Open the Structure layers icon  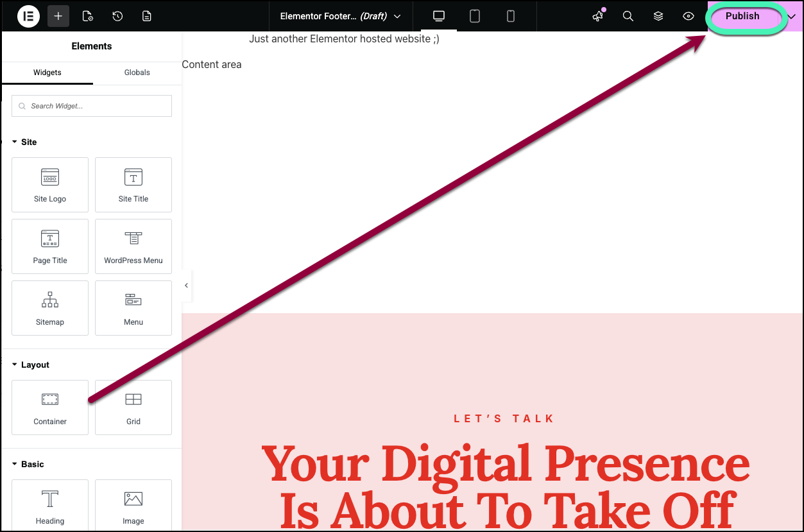pyautogui.click(x=658, y=16)
